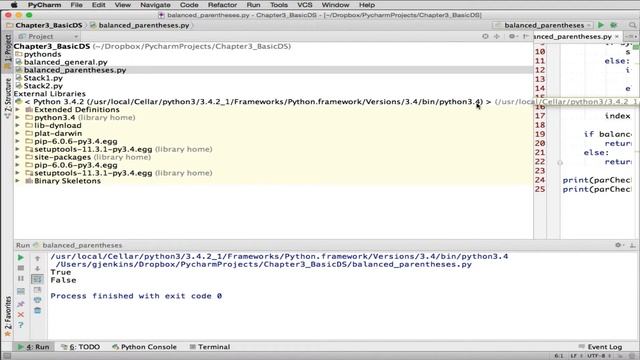Screen dimensions: 640x360
Task: Open the Terminal tab
Action: [210, 347]
